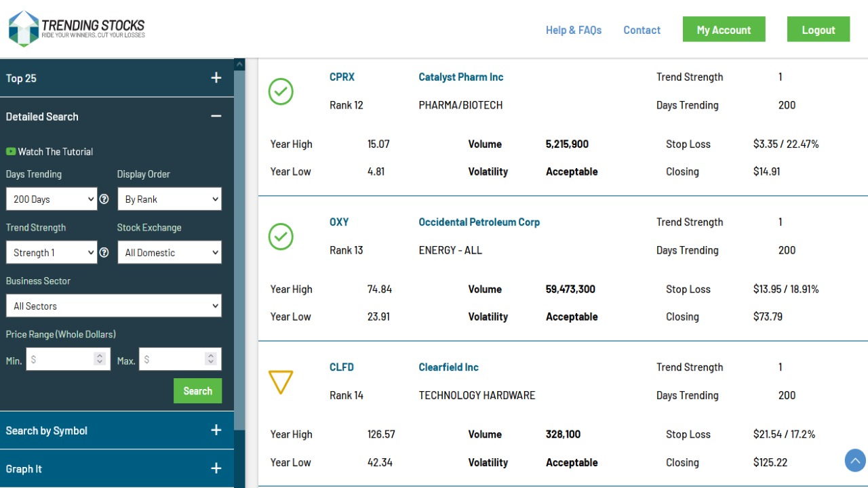Image resolution: width=868 pixels, height=488 pixels.
Task: Click the $14.91 closing price
Action: tap(767, 171)
